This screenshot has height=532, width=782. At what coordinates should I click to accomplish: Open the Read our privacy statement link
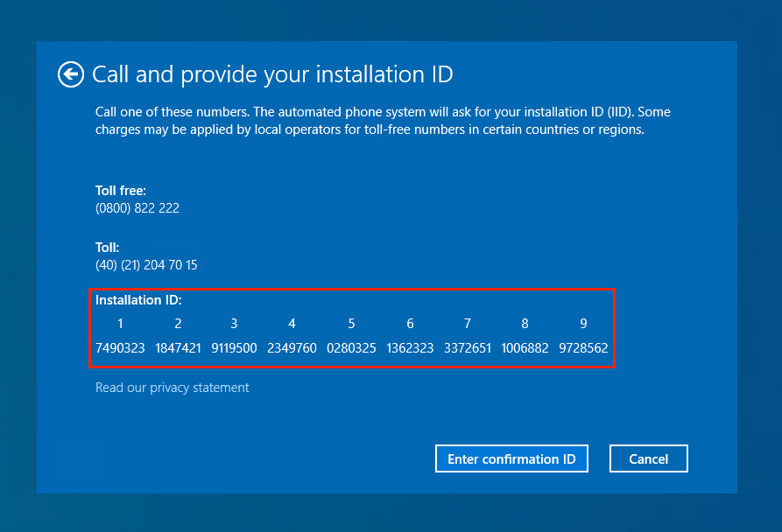[172, 388]
